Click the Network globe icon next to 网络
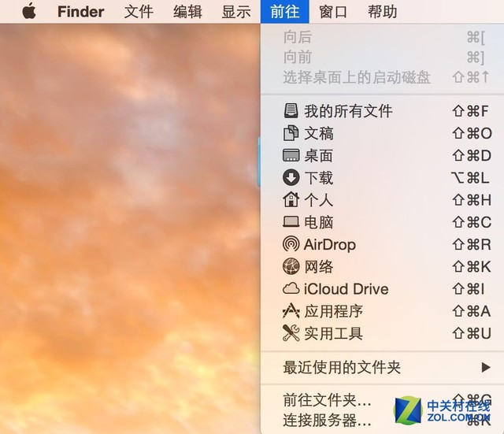 point(291,267)
